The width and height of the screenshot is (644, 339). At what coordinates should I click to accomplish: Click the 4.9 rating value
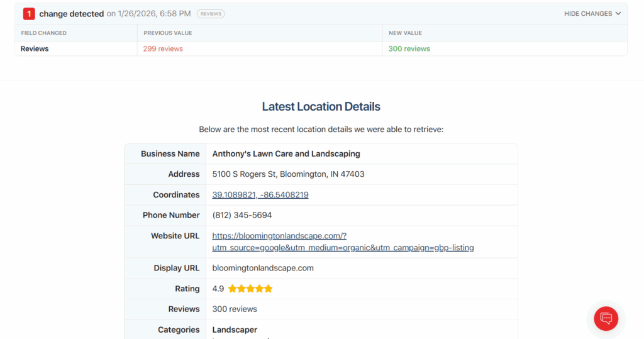click(x=218, y=289)
